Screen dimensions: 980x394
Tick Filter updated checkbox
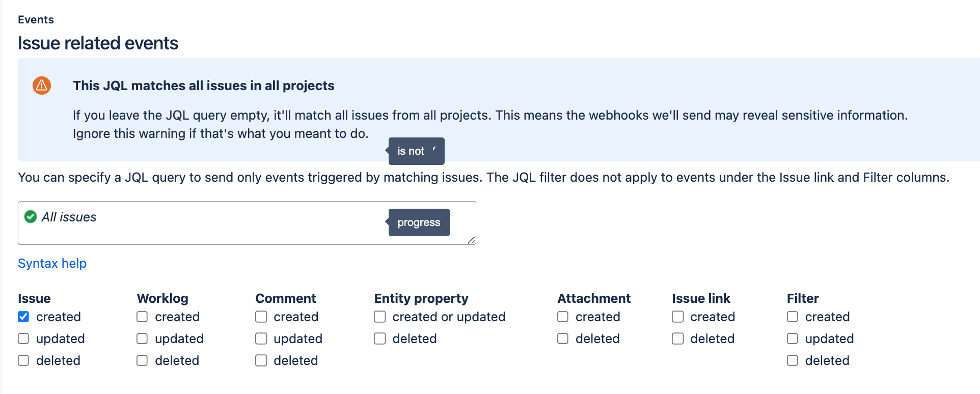[793, 339]
